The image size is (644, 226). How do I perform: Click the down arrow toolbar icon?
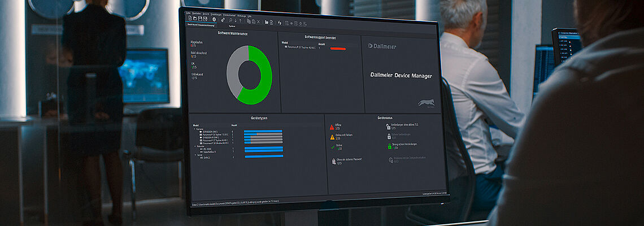pos(236,20)
